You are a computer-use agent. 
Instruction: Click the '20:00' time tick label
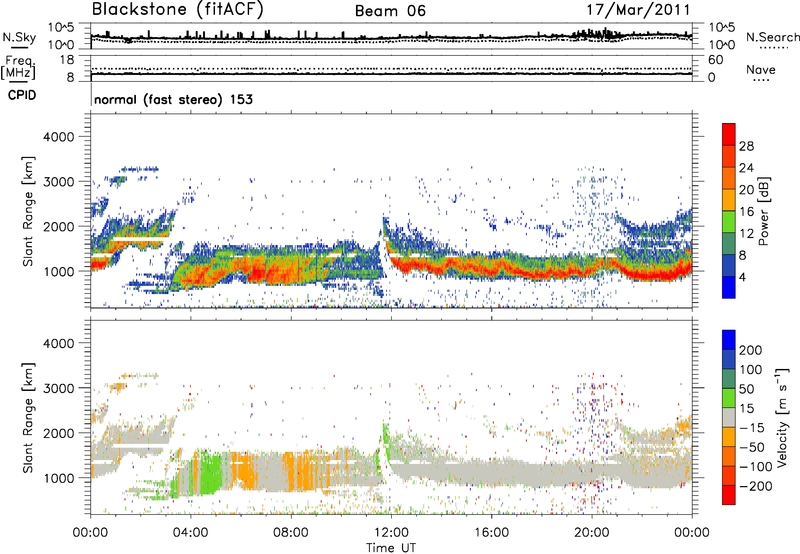592,533
